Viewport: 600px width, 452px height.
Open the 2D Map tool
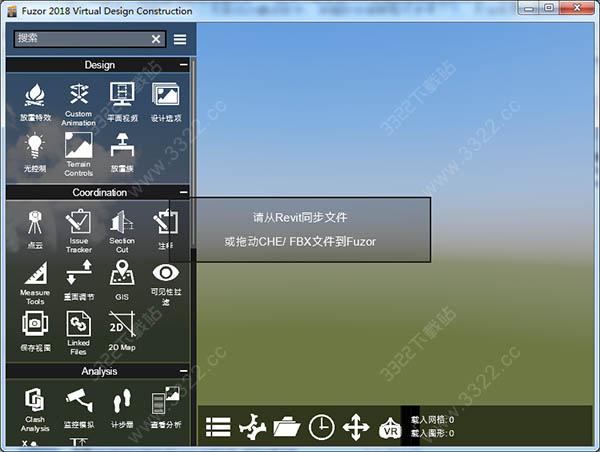122,331
